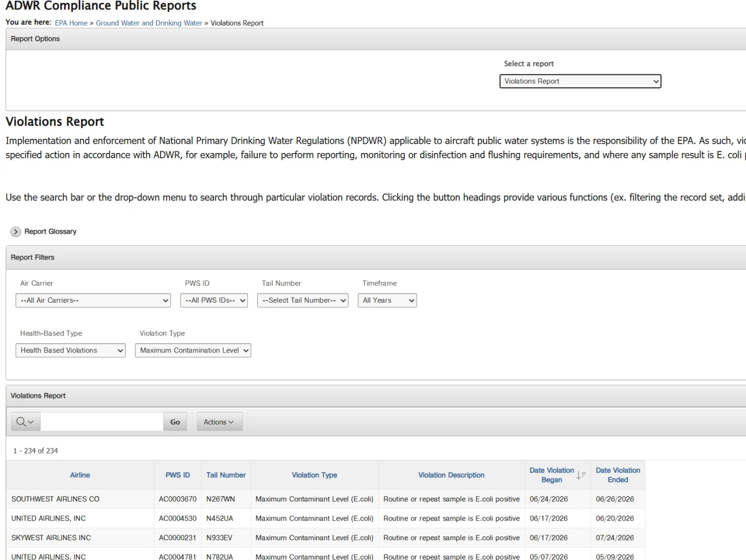Sort by the Date Violation Began header
The image size is (746, 560).
tap(552, 475)
